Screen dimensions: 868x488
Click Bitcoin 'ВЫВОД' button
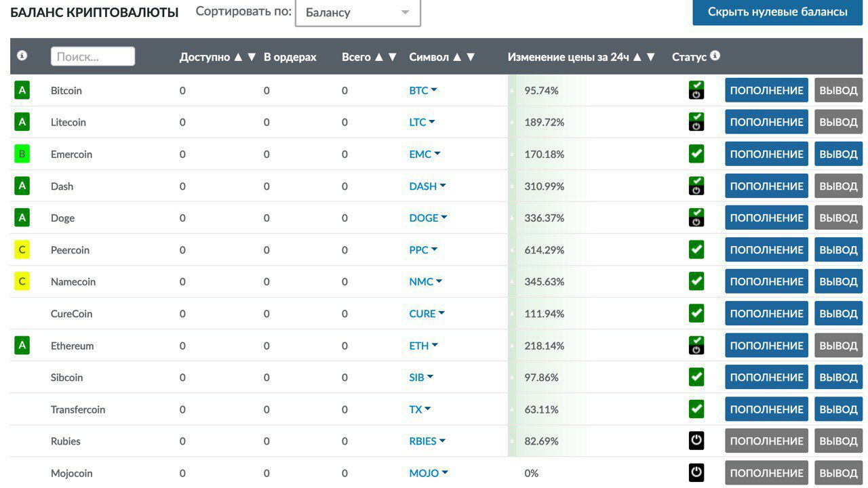pyautogui.click(x=838, y=90)
